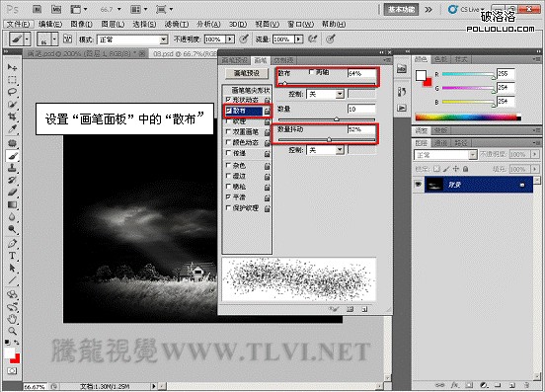Click create new layer button
545x392 pixels.
point(512,385)
